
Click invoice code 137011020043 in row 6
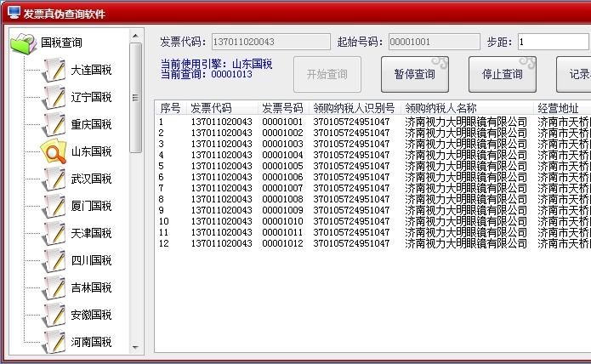click(x=222, y=177)
